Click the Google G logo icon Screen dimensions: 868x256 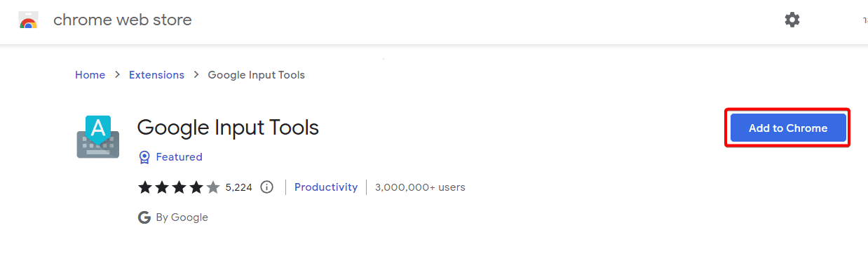144,217
